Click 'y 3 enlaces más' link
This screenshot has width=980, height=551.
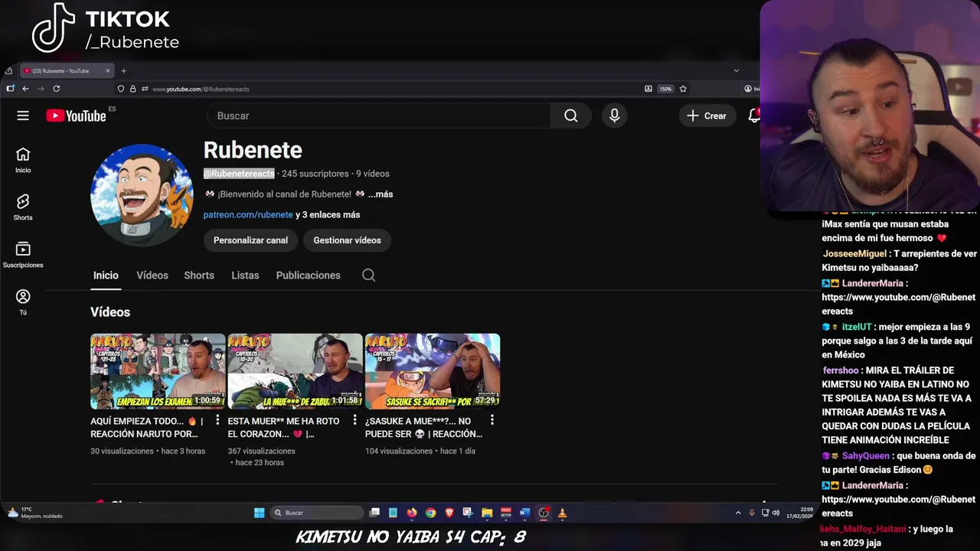(328, 215)
